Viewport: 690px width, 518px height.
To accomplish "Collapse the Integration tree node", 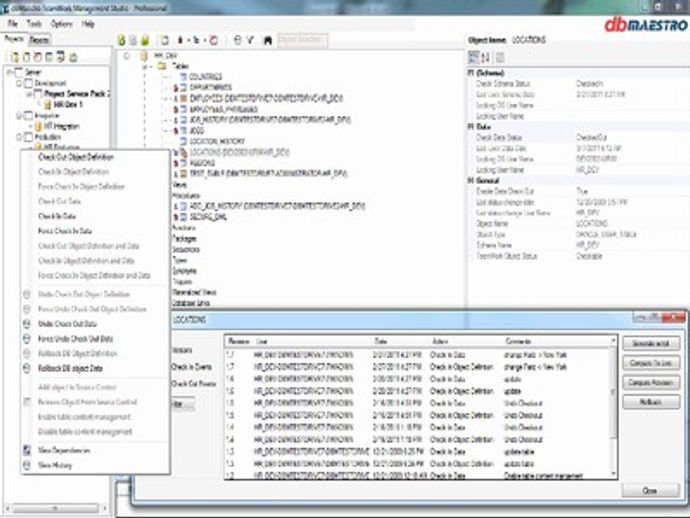I will 19,115.
